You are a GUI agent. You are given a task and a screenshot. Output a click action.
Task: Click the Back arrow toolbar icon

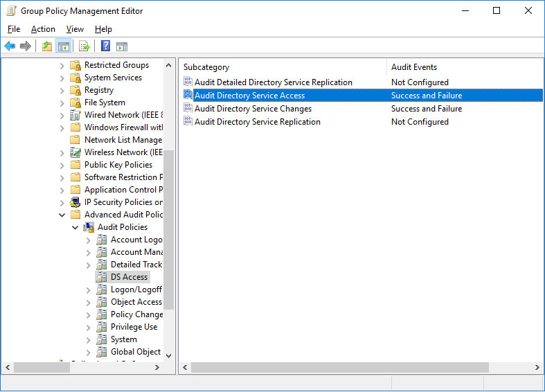(10, 46)
